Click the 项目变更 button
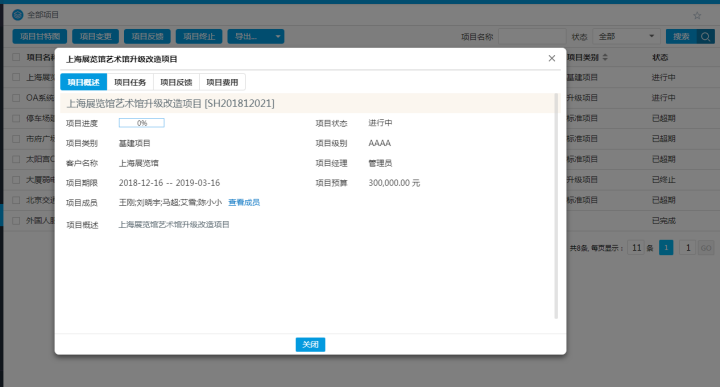720x388 pixels. [x=96, y=36]
